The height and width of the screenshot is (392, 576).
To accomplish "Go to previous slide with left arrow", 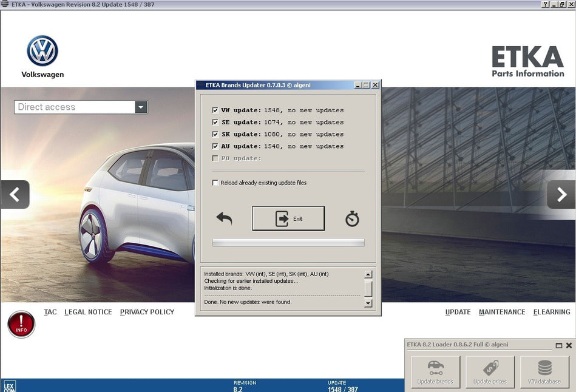I will pos(15,195).
